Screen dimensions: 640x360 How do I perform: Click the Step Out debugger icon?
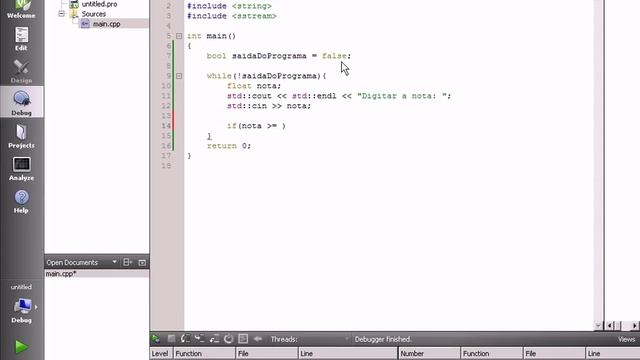(214, 339)
